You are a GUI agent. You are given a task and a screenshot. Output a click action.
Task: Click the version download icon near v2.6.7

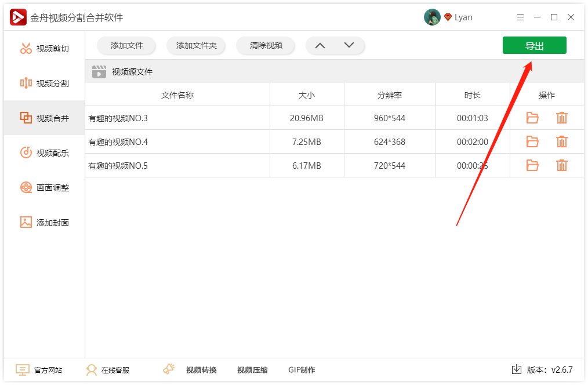click(x=516, y=369)
